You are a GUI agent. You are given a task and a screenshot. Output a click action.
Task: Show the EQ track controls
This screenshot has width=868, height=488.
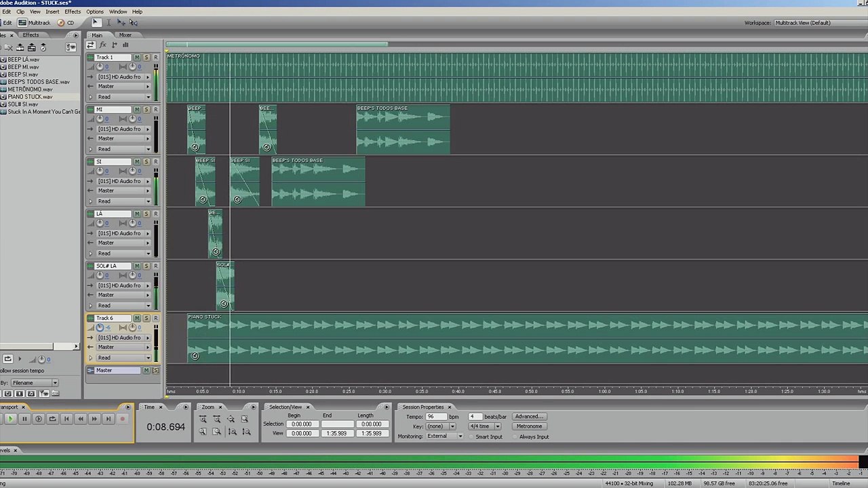(x=125, y=45)
